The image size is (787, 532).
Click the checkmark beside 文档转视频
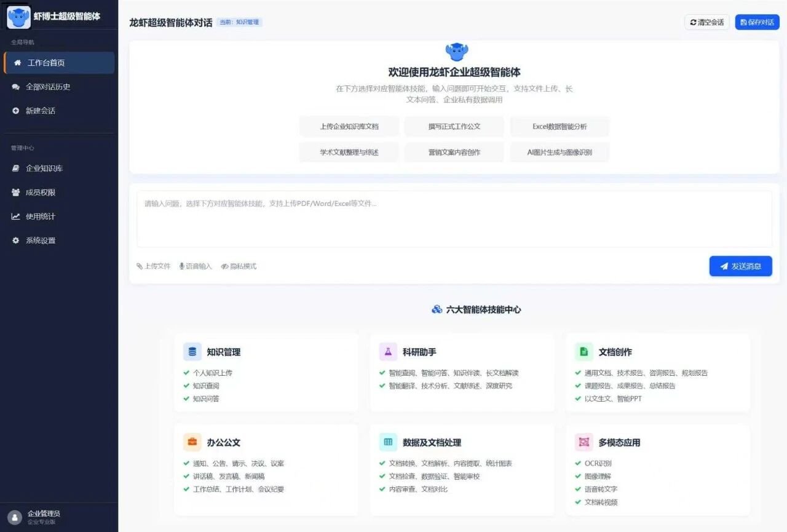pyautogui.click(x=578, y=502)
